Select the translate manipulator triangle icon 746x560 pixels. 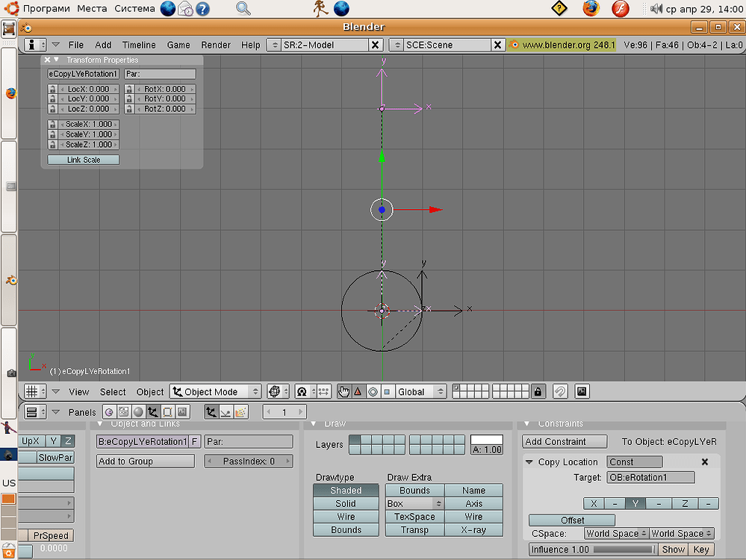pyautogui.click(x=358, y=391)
